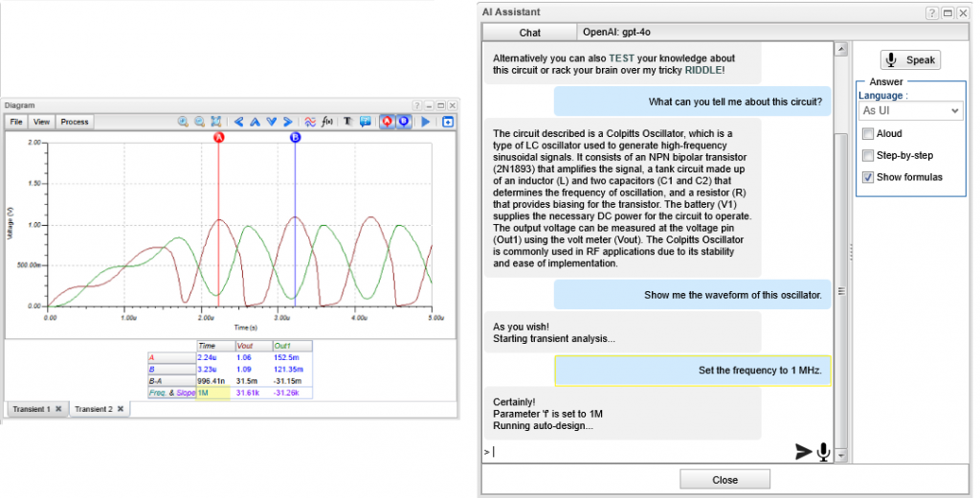Open the File menu in Diagram
This screenshot has height=498, width=980.
pyautogui.click(x=16, y=122)
